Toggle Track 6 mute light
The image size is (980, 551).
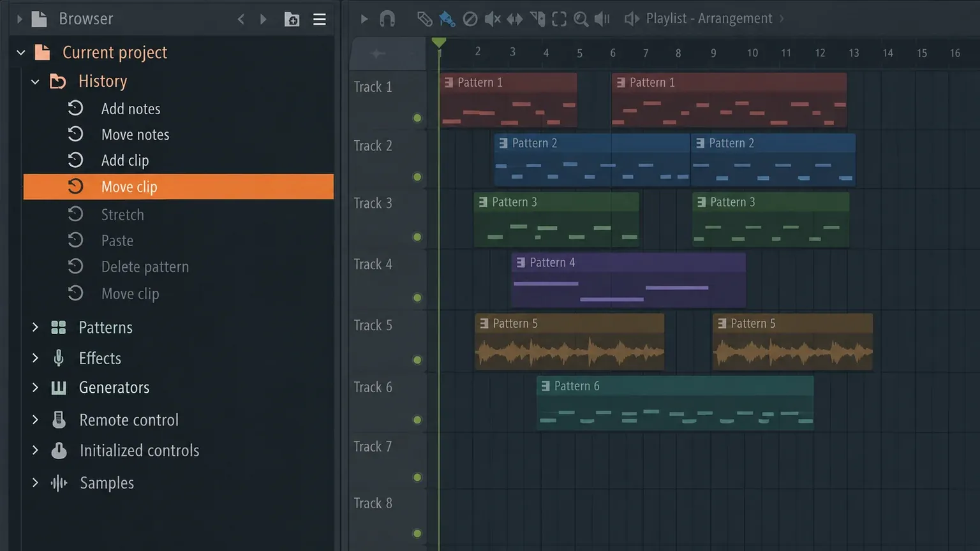tap(417, 420)
